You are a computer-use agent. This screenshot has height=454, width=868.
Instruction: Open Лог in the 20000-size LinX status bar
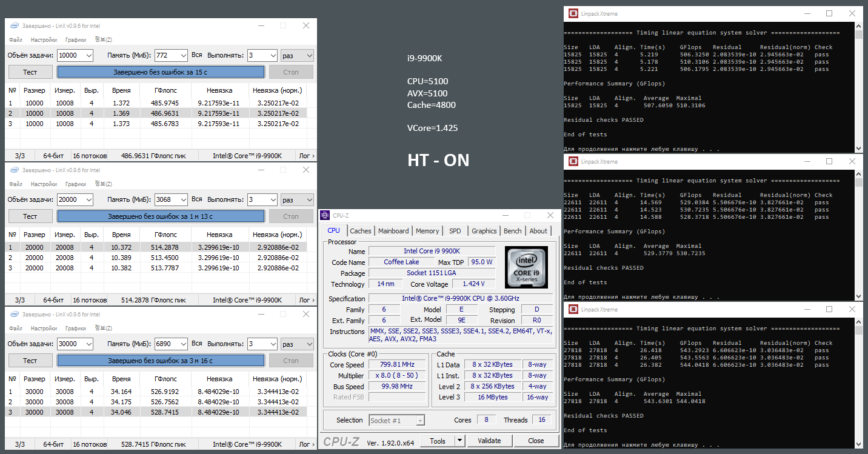pyautogui.click(x=307, y=300)
